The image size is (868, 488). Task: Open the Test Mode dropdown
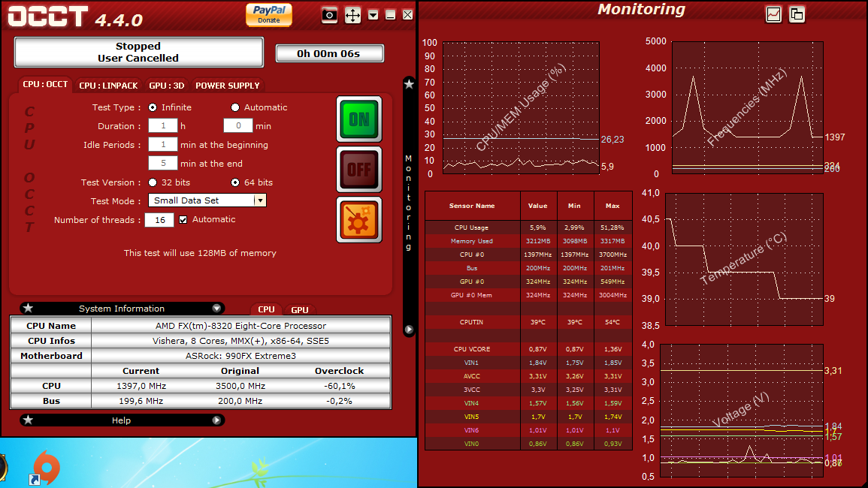(x=207, y=200)
